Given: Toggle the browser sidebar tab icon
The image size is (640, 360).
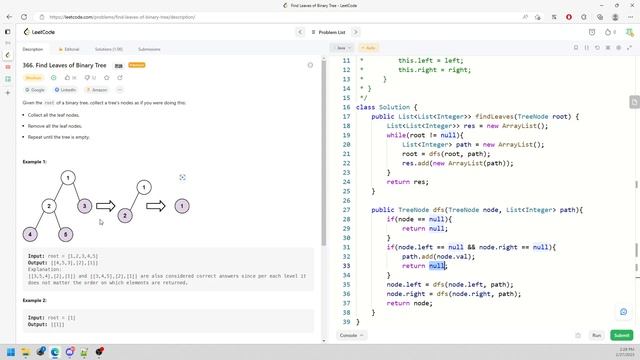Looking at the screenshot, I should pos(8,31).
